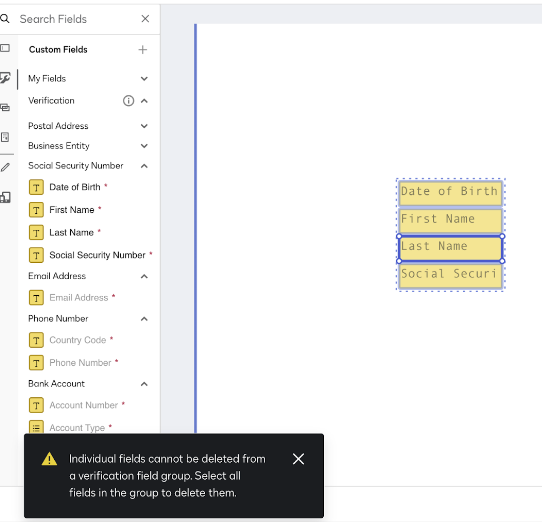The width and height of the screenshot is (542, 522).
Task: Select Last Name field on document
Action: point(450,248)
